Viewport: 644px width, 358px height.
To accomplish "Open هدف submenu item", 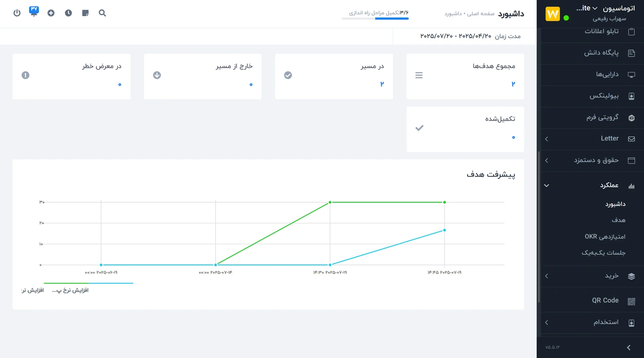I will pyautogui.click(x=619, y=220).
